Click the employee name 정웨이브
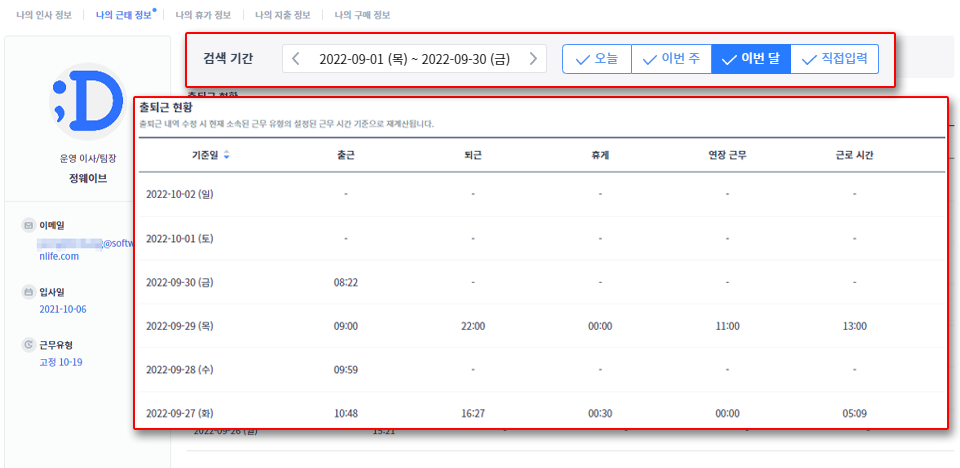 pyautogui.click(x=88, y=179)
